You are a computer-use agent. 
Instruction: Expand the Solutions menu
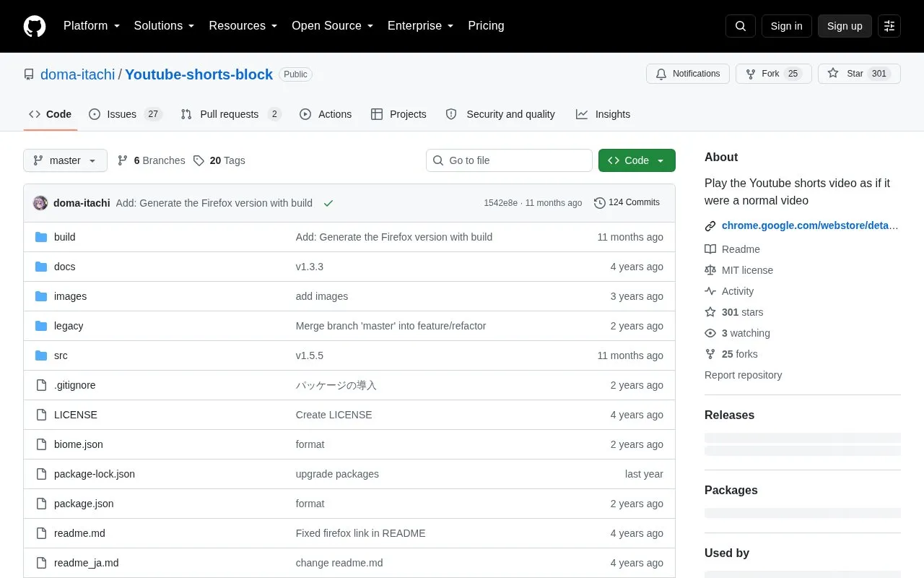165,26
